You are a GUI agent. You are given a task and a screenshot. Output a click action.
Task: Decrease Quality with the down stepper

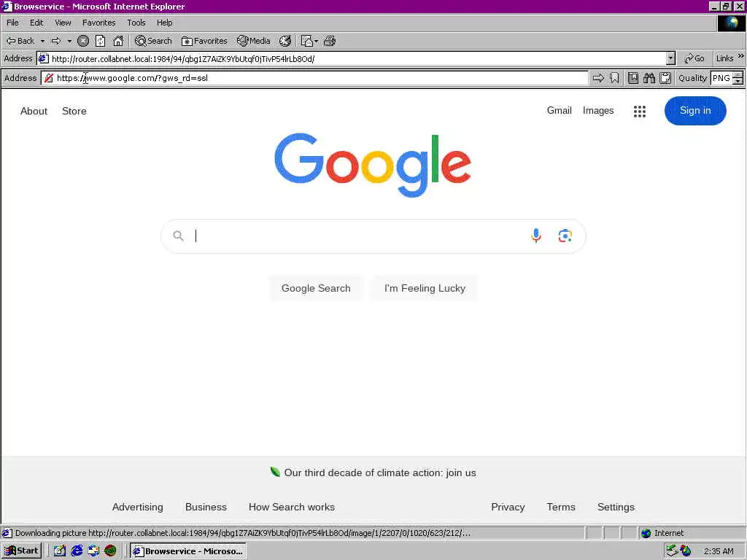point(738,82)
